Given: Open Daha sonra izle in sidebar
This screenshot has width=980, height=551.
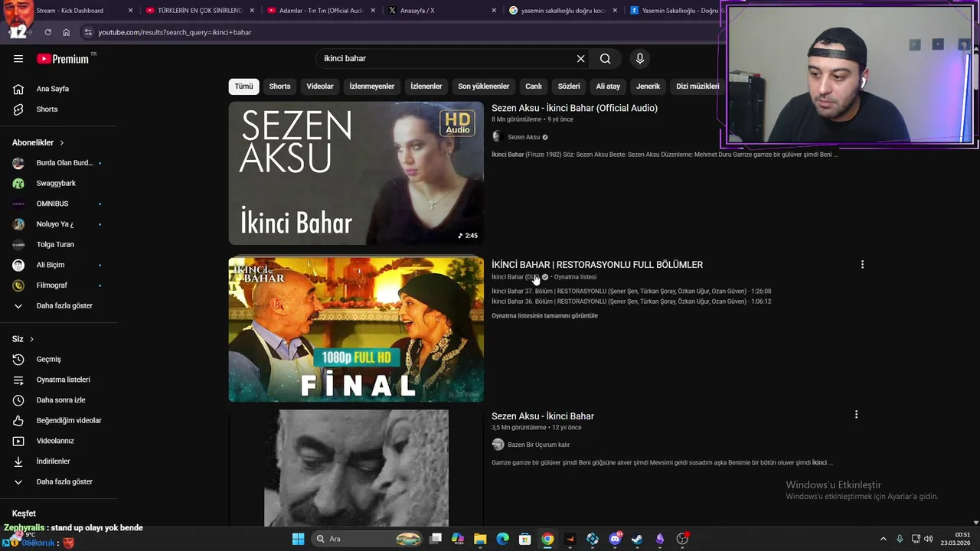Looking at the screenshot, I should [60, 400].
